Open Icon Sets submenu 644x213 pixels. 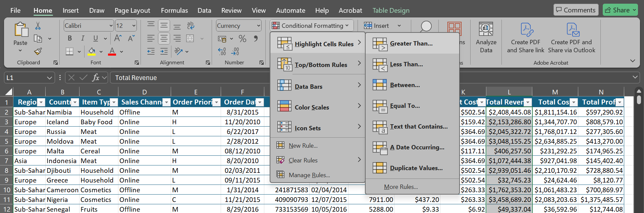point(318,128)
